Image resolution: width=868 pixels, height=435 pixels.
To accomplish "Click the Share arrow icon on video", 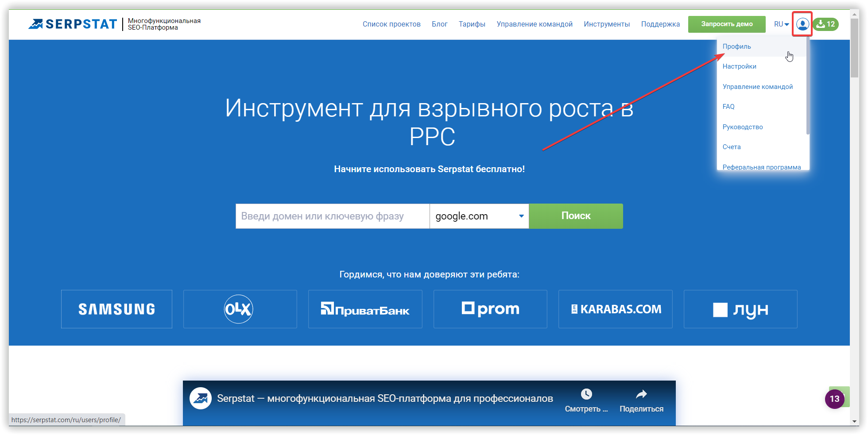I will pyautogui.click(x=641, y=394).
